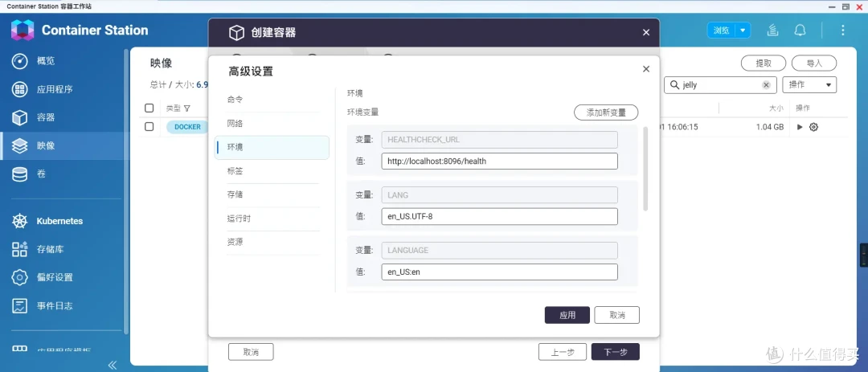Open the 容器 containers cube icon
This screenshot has height=372, width=868.
click(x=20, y=117)
